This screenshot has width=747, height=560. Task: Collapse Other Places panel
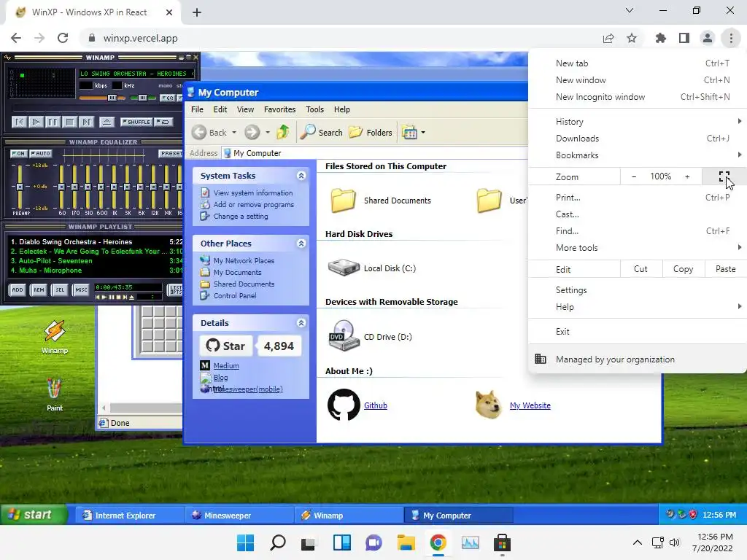point(301,244)
